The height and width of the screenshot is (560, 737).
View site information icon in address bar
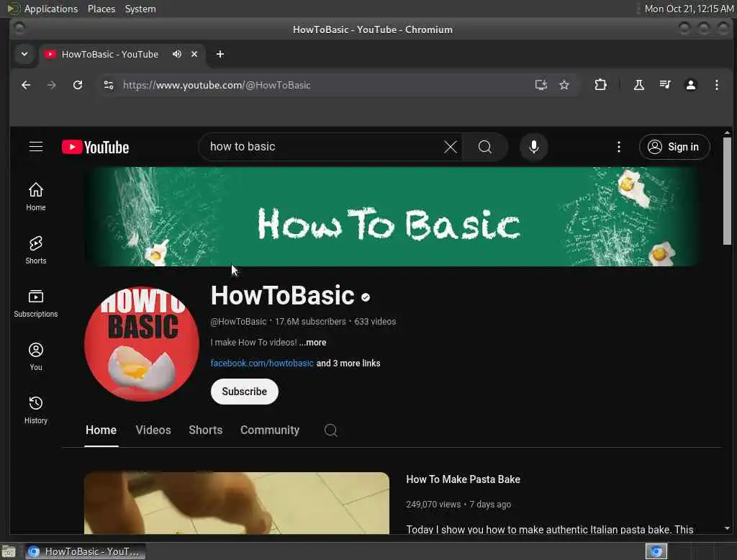point(109,85)
